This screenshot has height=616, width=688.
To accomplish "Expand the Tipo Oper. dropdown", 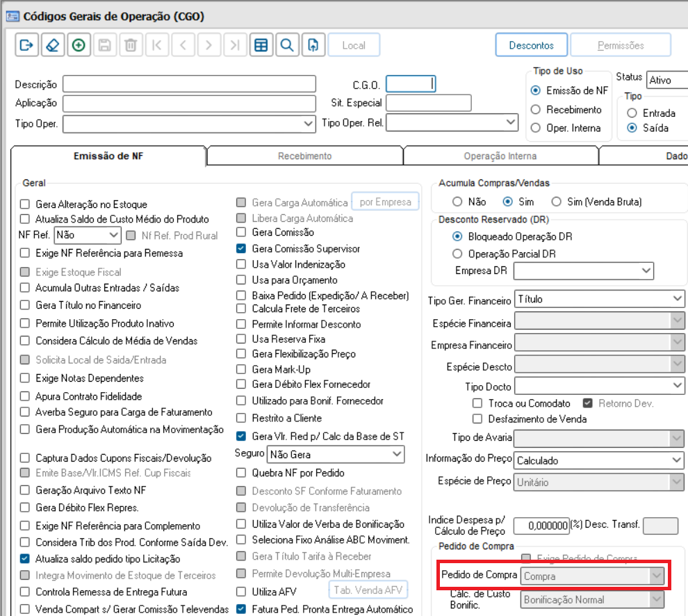I will click(x=189, y=123).
